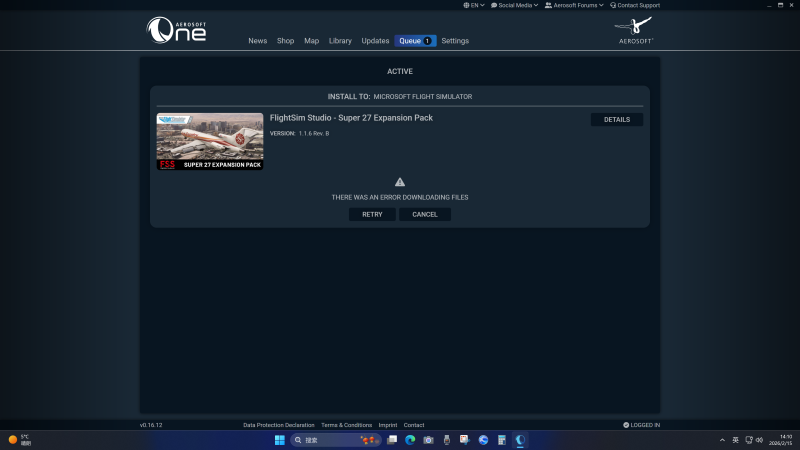
Task: Click the volume speaker icon in system tray
Action: pos(760,440)
